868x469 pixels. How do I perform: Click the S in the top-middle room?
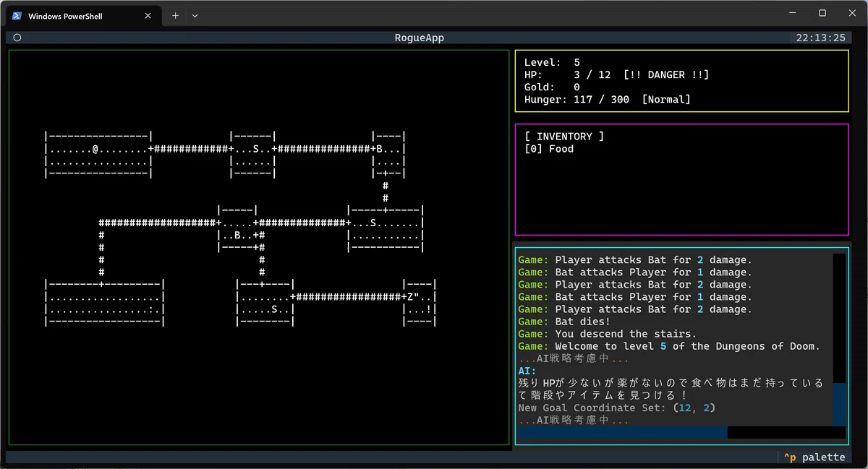[255, 149]
